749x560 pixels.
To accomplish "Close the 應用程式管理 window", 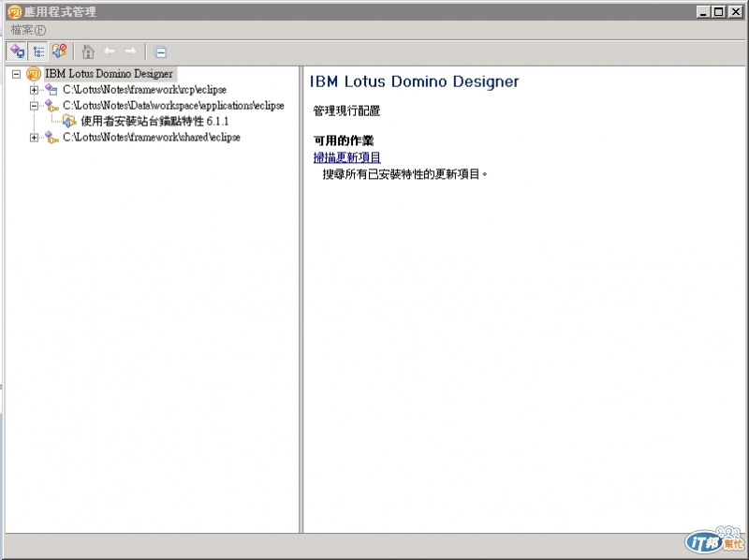I will 735,11.
